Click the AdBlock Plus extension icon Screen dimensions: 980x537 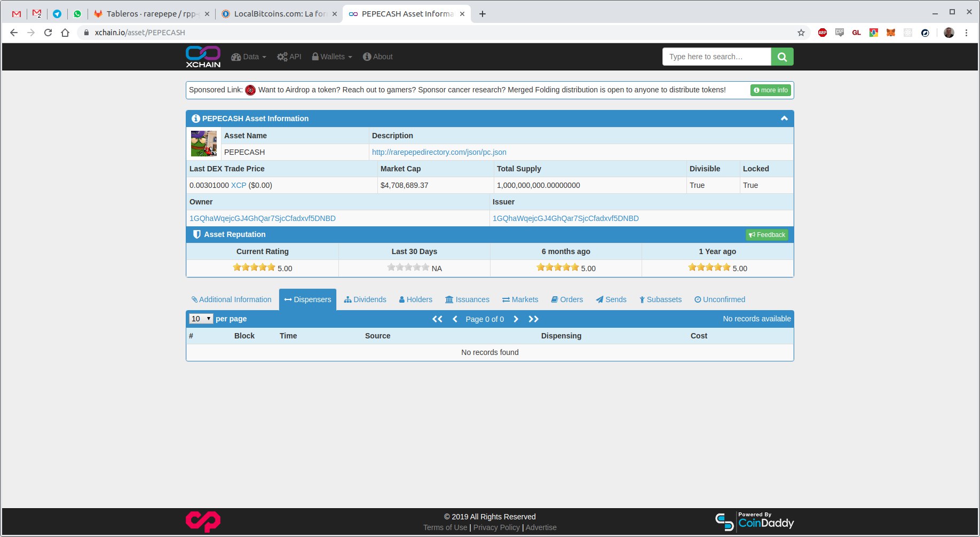click(x=823, y=33)
